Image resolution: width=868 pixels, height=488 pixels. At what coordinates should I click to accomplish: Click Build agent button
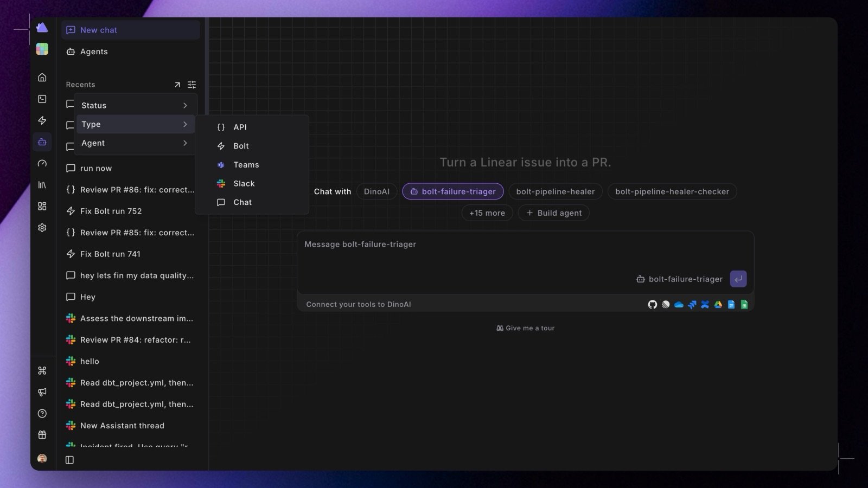pyautogui.click(x=554, y=213)
